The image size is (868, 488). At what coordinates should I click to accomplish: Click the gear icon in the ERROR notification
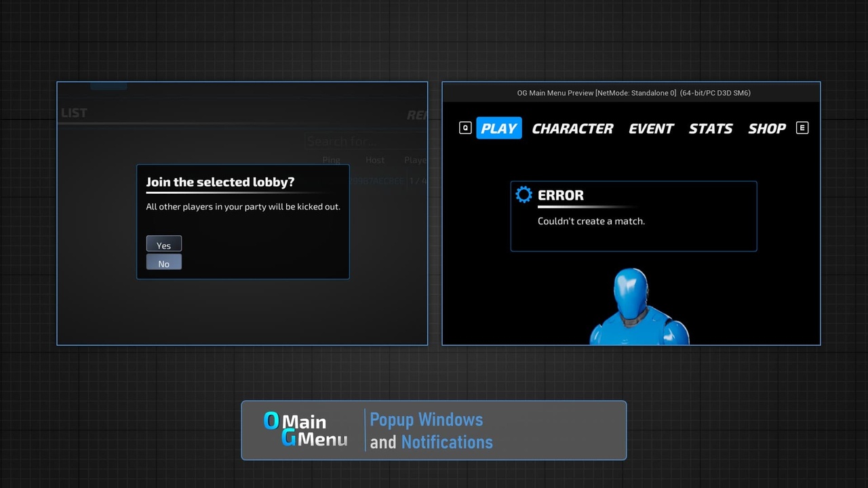[523, 195]
